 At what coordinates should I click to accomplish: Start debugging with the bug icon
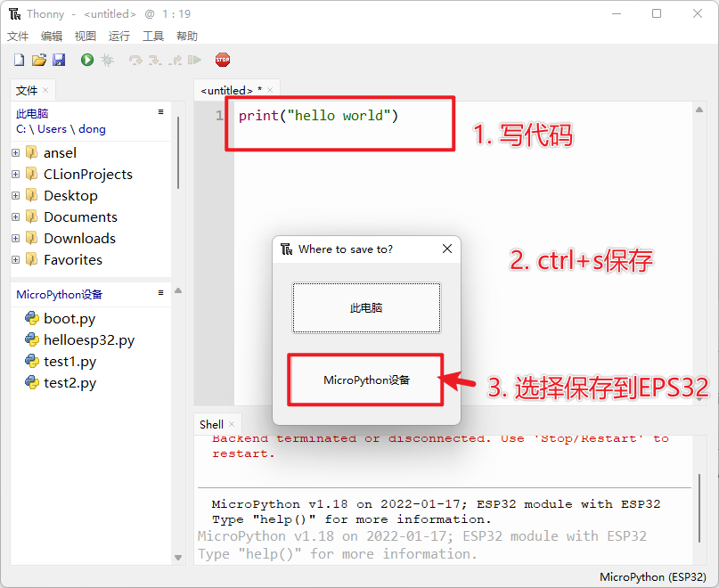pyautogui.click(x=107, y=60)
